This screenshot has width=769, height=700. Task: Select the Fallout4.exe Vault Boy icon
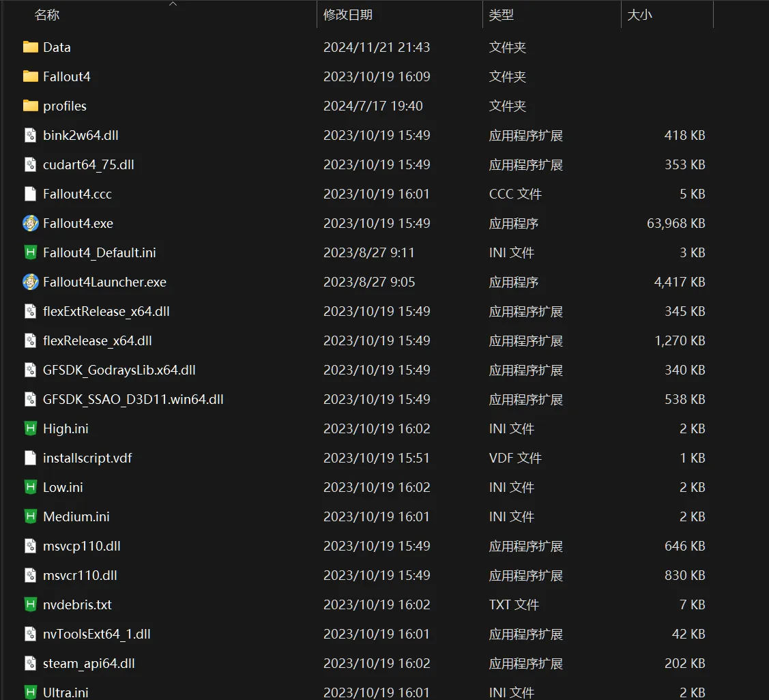pos(31,223)
